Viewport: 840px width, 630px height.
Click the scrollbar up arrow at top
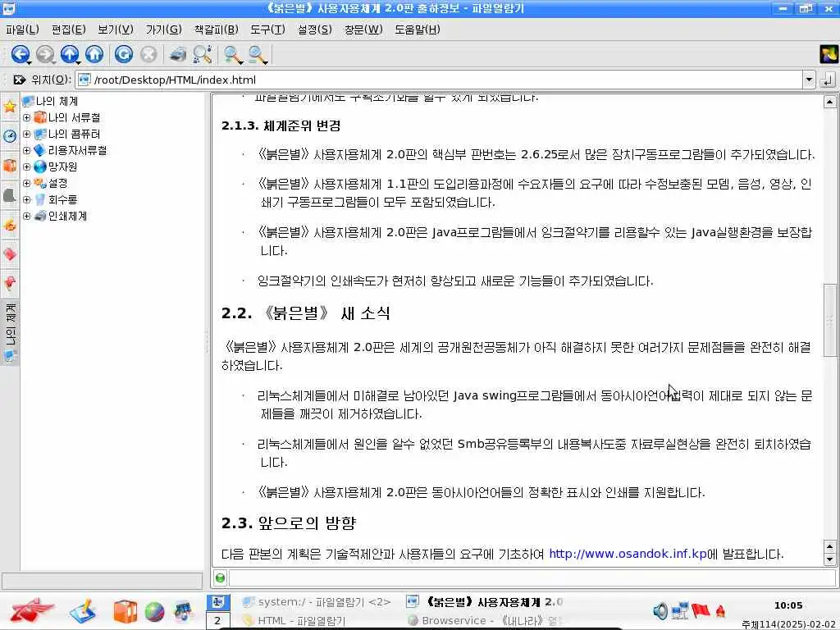[830, 102]
